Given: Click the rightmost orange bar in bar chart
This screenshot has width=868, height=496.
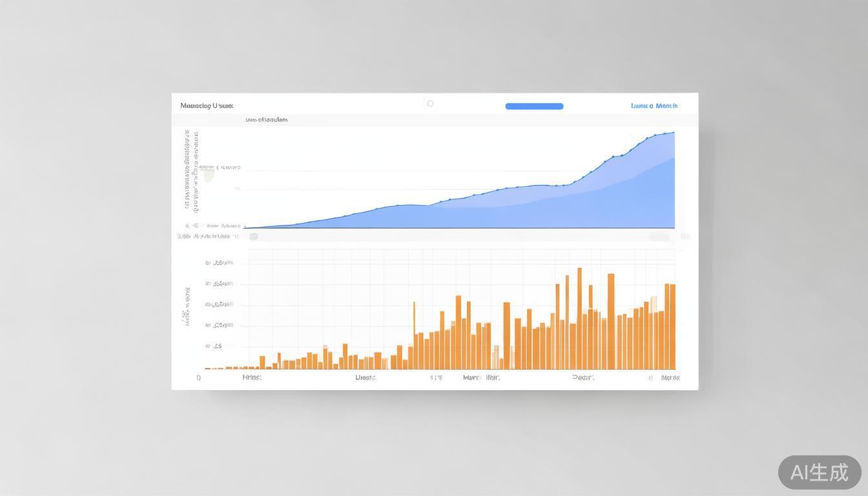Looking at the screenshot, I should pos(673,326).
